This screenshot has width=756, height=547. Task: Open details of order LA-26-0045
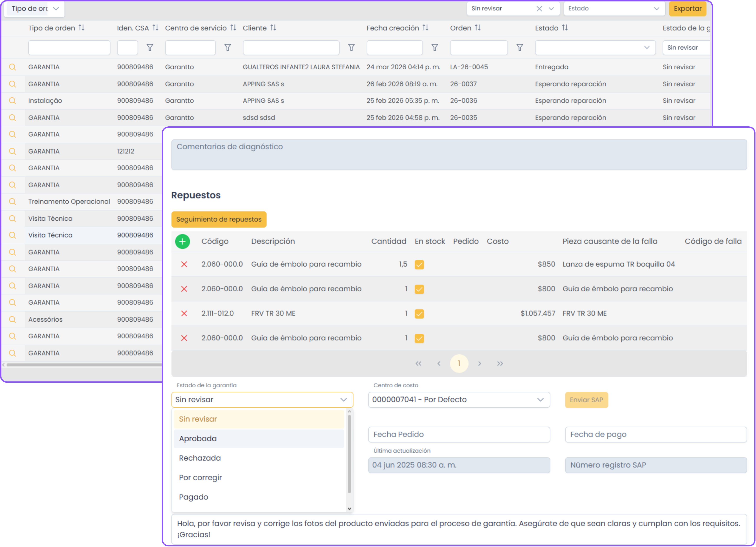click(12, 67)
